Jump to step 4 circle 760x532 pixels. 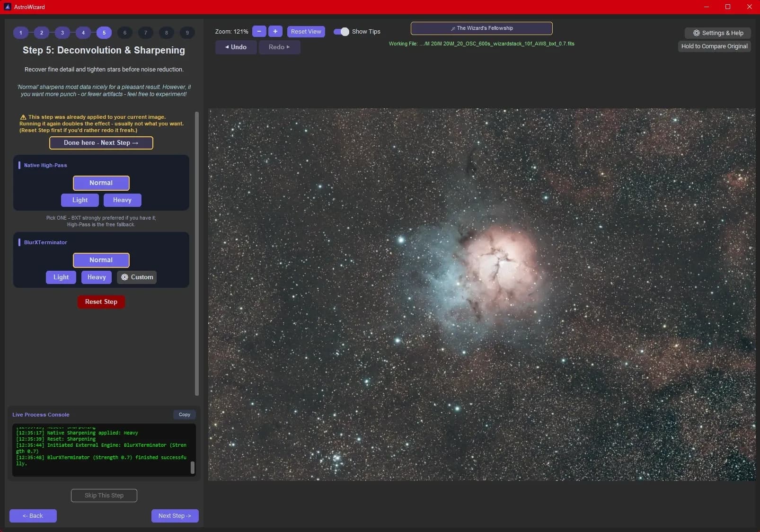coord(83,33)
